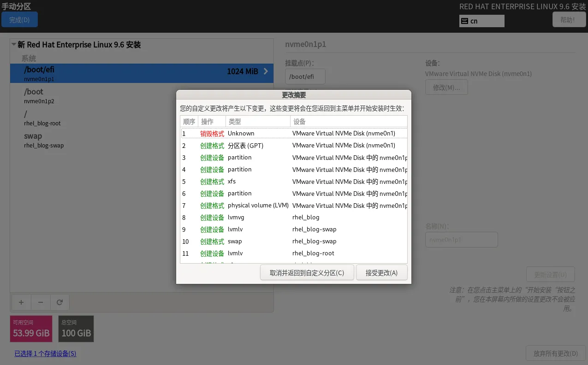Select row 1 销毁格式 Unknown
The width and height of the screenshot is (588, 365).
coord(294,133)
